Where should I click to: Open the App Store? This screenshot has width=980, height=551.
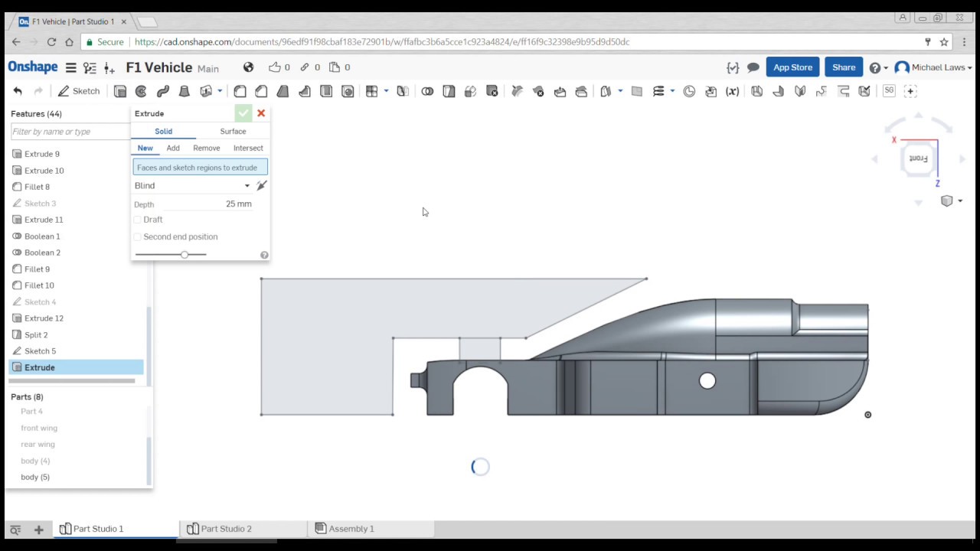coord(792,67)
